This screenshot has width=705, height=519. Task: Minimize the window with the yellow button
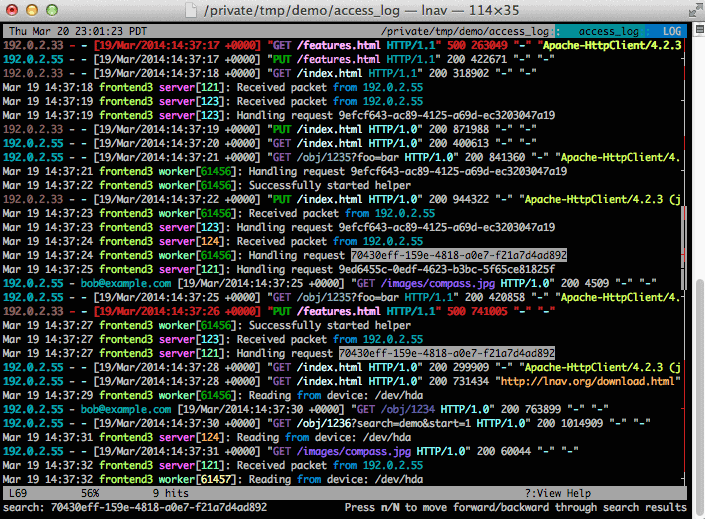coord(32,10)
